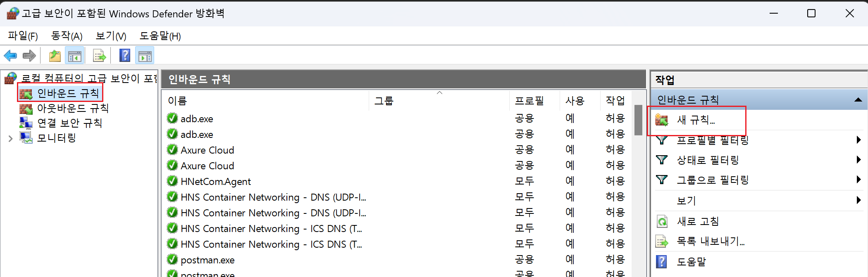868x277 pixels.
Task: Click the funnel icon beside 상태로 필터링
Action: tap(662, 160)
